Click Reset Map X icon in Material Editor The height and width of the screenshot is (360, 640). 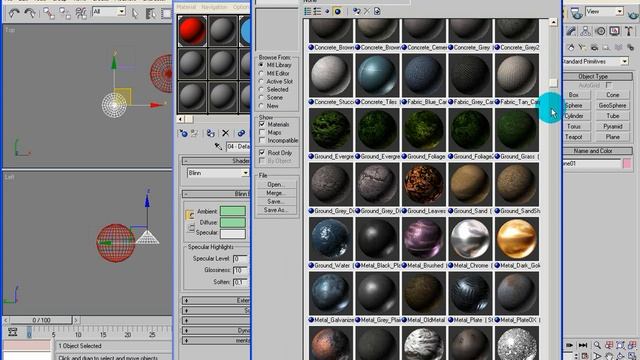click(x=225, y=133)
